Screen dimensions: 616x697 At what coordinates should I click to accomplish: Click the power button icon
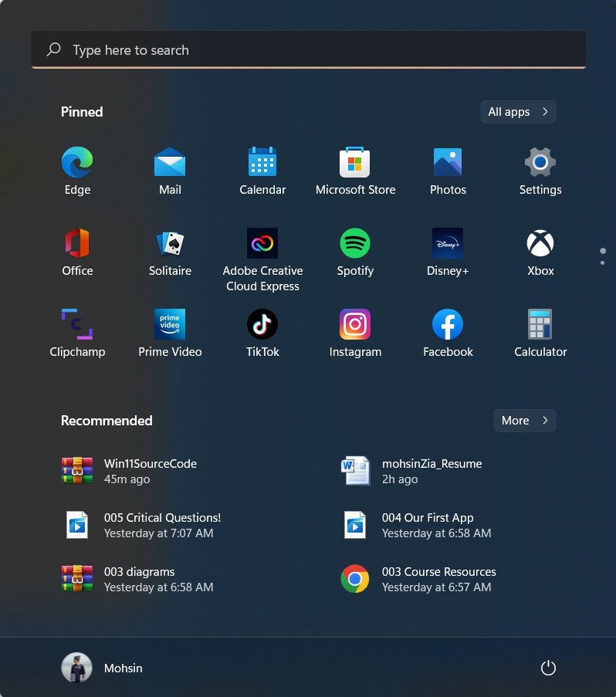[548, 668]
